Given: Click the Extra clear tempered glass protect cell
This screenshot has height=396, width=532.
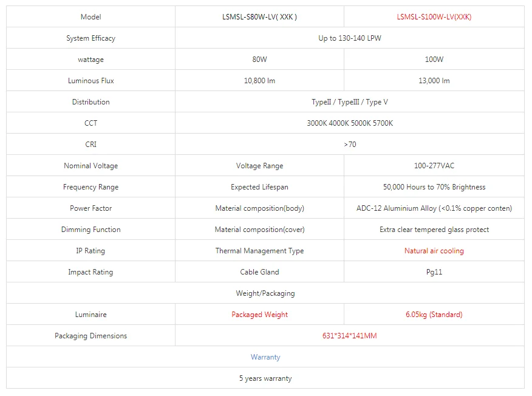Looking at the screenshot, I should pyautogui.click(x=434, y=230).
